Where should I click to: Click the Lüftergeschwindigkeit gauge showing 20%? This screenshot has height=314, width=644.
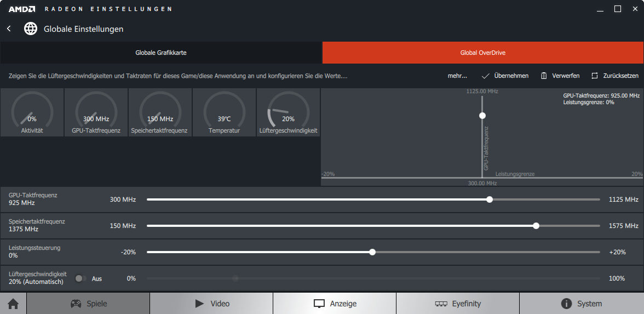coord(288,112)
